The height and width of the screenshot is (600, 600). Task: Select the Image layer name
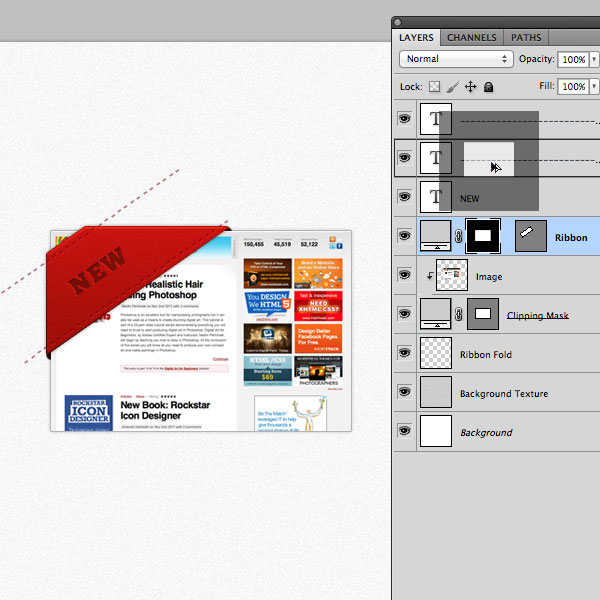coord(489,277)
